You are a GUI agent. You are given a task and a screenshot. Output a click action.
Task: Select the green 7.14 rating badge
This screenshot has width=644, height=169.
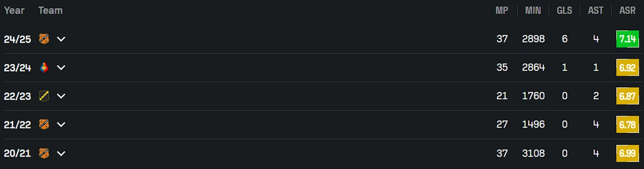pyautogui.click(x=627, y=39)
